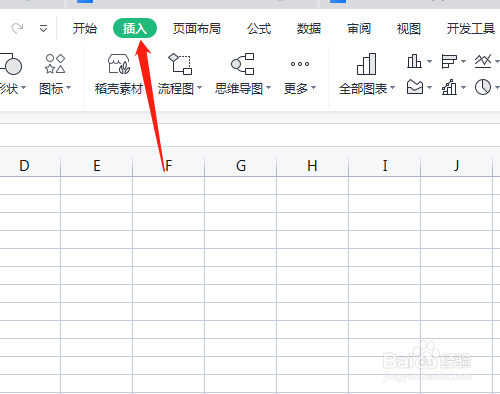The image size is (500, 394).
Task: Switch to the 开始 tab
Action: point(85,29)
